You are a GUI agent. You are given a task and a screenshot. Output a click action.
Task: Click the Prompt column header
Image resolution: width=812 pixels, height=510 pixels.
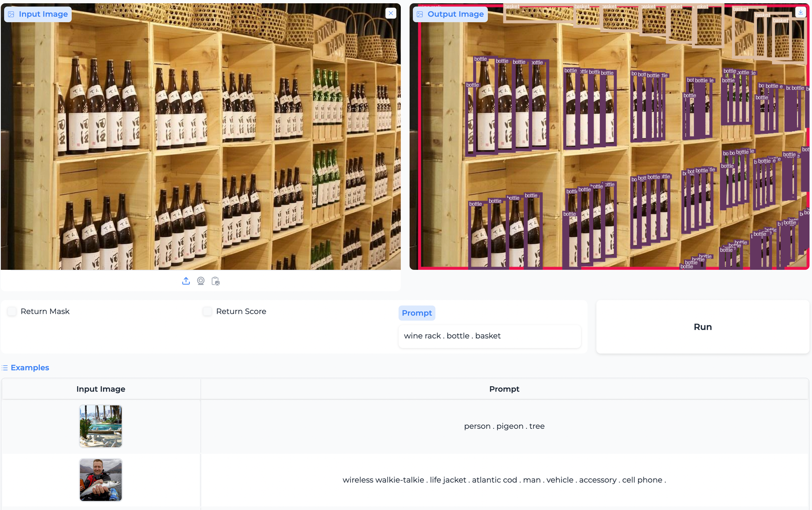point(504,389)
